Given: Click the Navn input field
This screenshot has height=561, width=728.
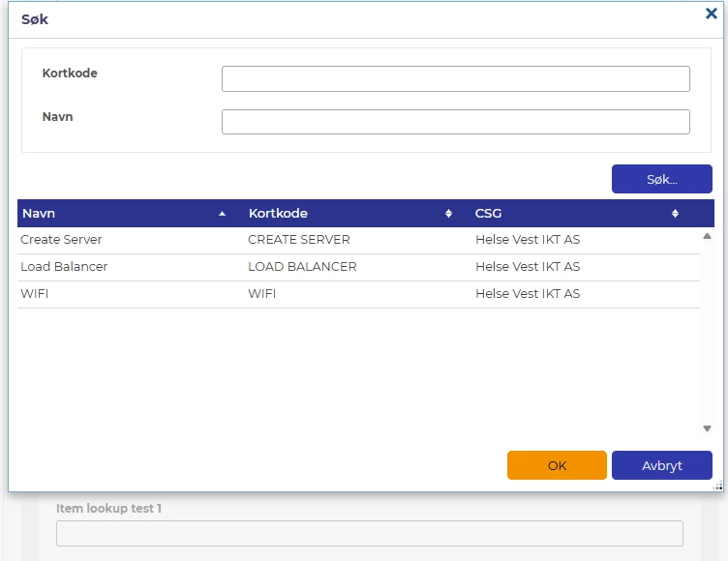Looking at the screenshot, I should click(455, 122).
